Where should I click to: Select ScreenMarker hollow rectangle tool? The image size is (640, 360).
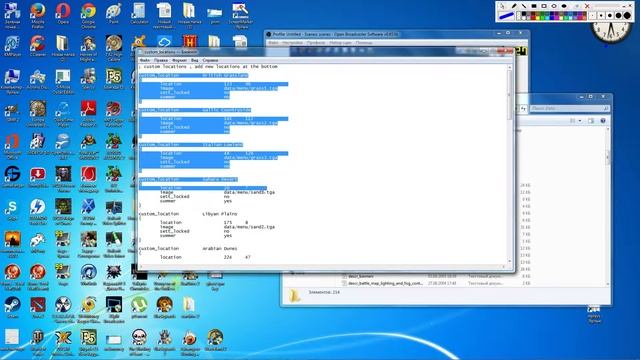(x=544, y=6)
